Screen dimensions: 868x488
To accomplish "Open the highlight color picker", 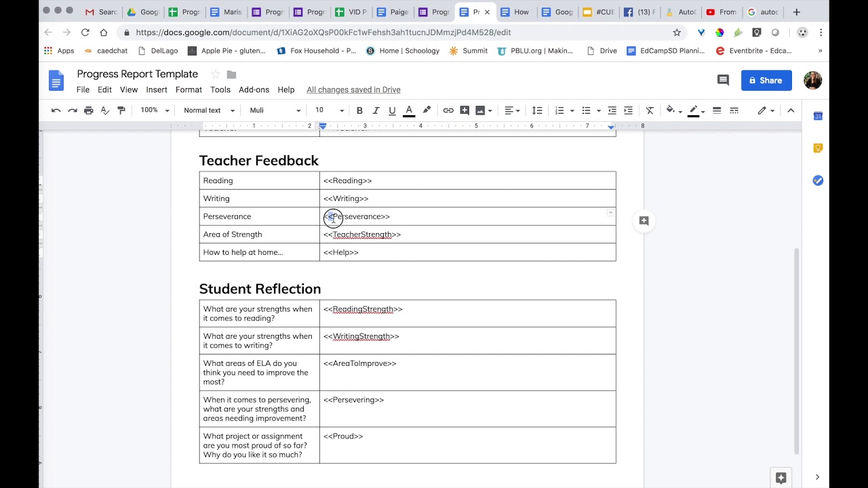I will point(427,110).
